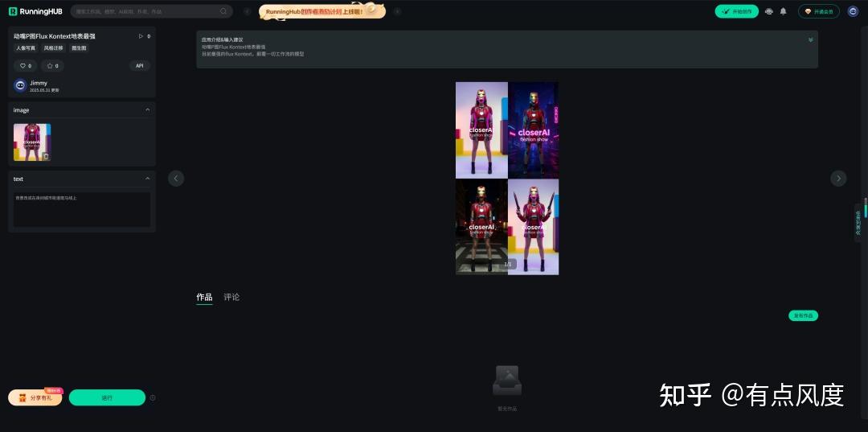Screen dimensions: 868x432
Task: Click the green 运行 run button
Action: click(107, 397)
